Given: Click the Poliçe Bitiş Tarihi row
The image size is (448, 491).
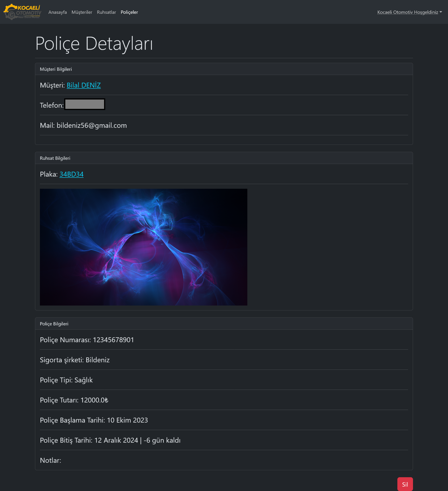Looking at the screenshot, I should pyautogui.click(x=110, y=440).
